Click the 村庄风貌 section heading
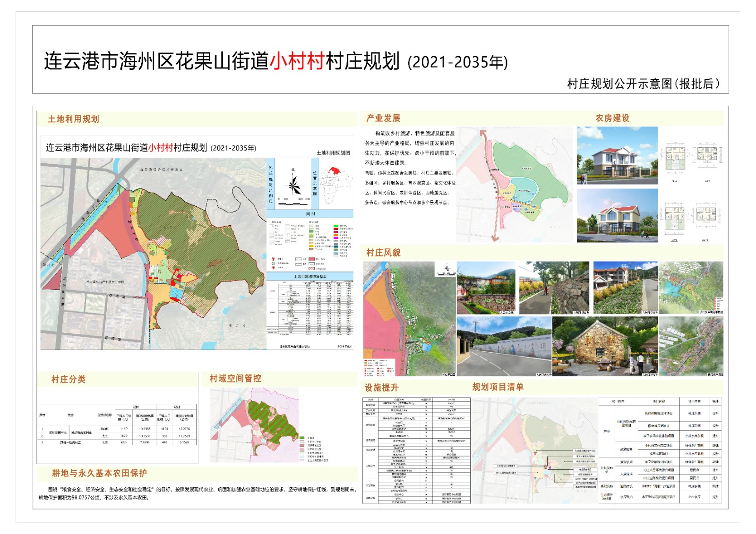 pyautogui.click(x=383, y=253)
